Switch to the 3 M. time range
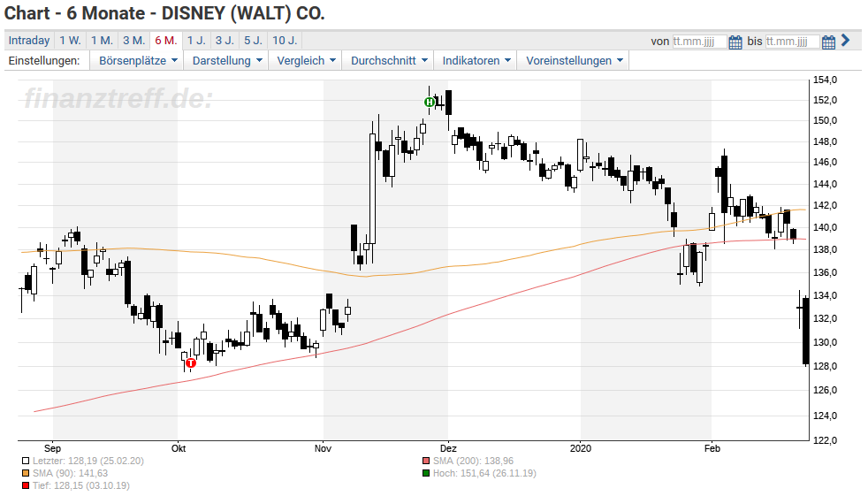This screenshot has height=496, width=868. coord(134,41)
